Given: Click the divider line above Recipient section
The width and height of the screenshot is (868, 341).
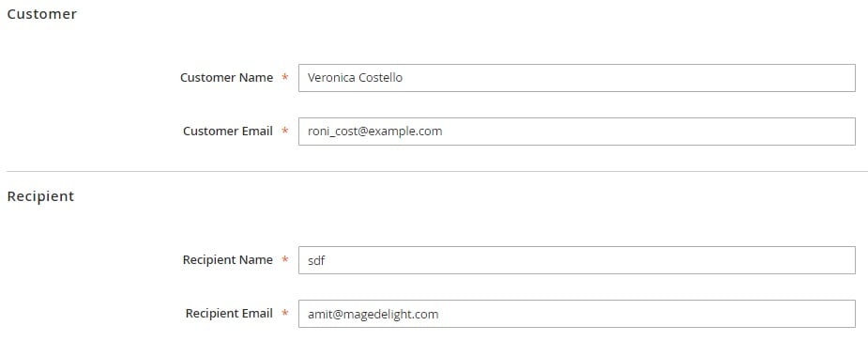Looking at the screenshot, I should 434,171.
